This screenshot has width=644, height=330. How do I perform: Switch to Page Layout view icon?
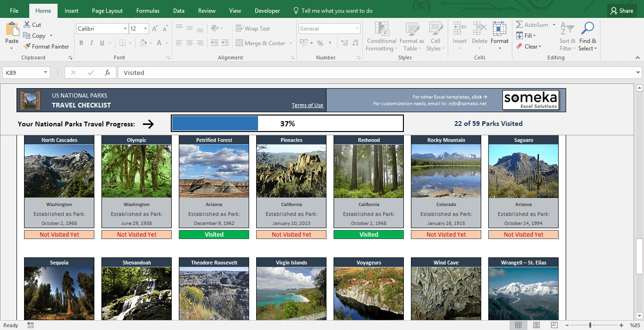[x=536, y=325]
